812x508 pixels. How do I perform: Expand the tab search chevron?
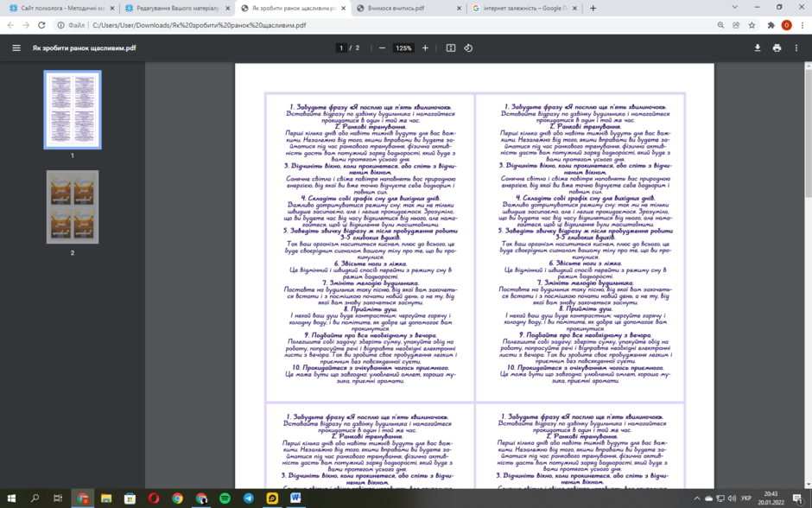[x=734, y=7]
